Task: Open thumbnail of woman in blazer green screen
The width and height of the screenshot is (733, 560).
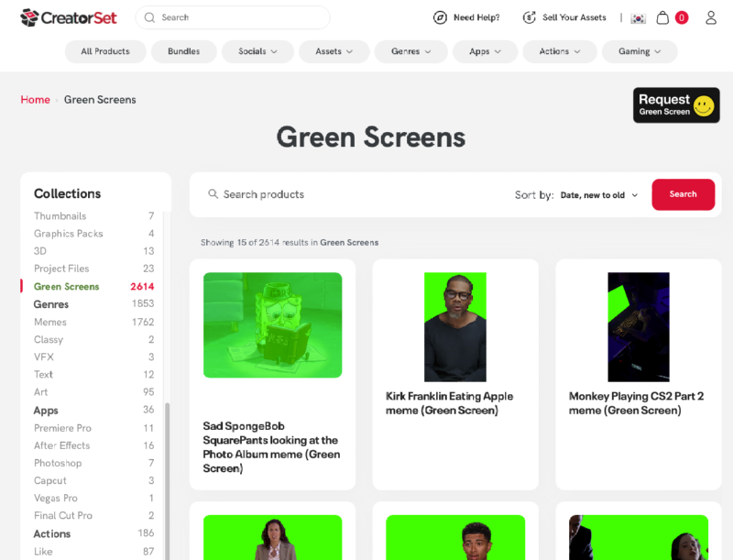Action: pyautogui.click(x=272, y=538)
